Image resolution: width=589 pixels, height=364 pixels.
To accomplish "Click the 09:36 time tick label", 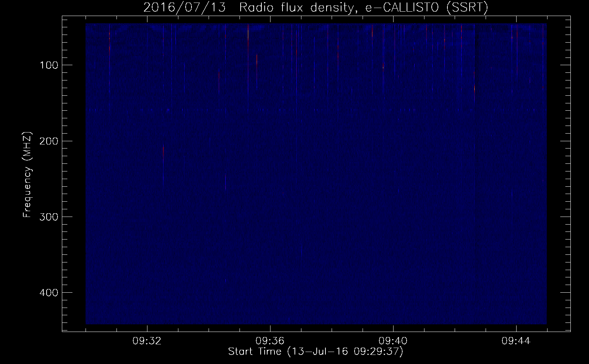I will click(270, 341).
